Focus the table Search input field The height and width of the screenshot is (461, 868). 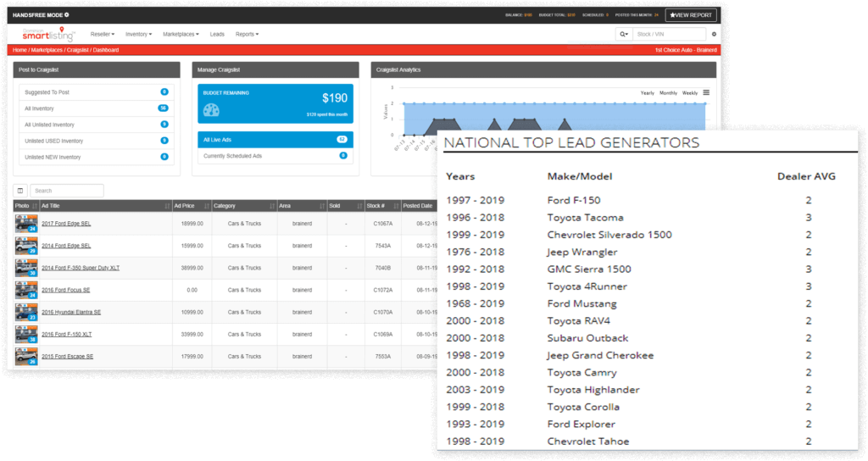pyautogui.click(x=66, y=191)
